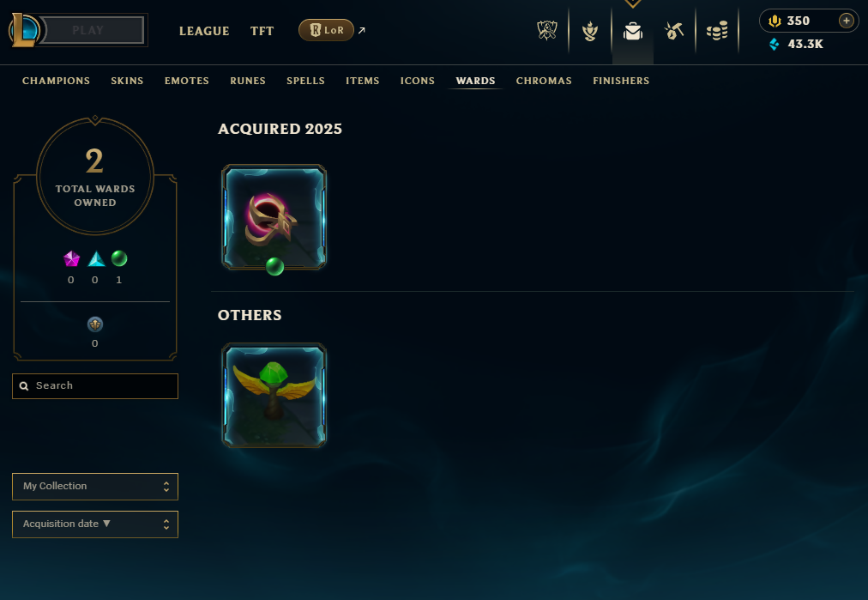The width and height of the screenshot is (868, 600).
Task: Select the ward acquired in 2025
Action: 274,217
